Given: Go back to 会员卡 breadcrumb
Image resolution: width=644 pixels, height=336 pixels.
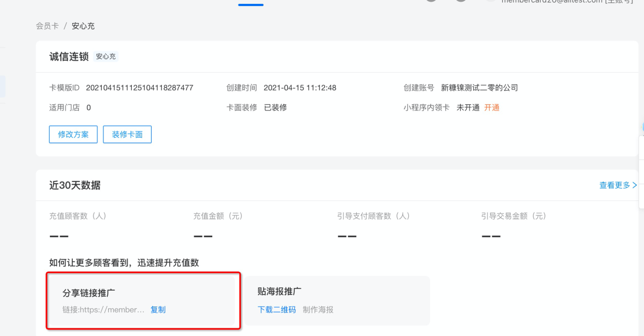Looking at the screenshot, I should 47,26.
